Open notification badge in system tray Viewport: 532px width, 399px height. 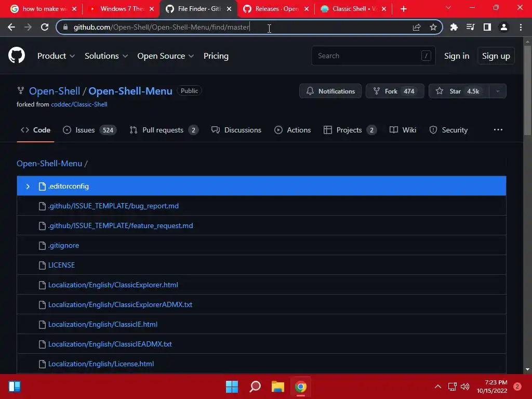pyautogui.click(x=517, y=387)
